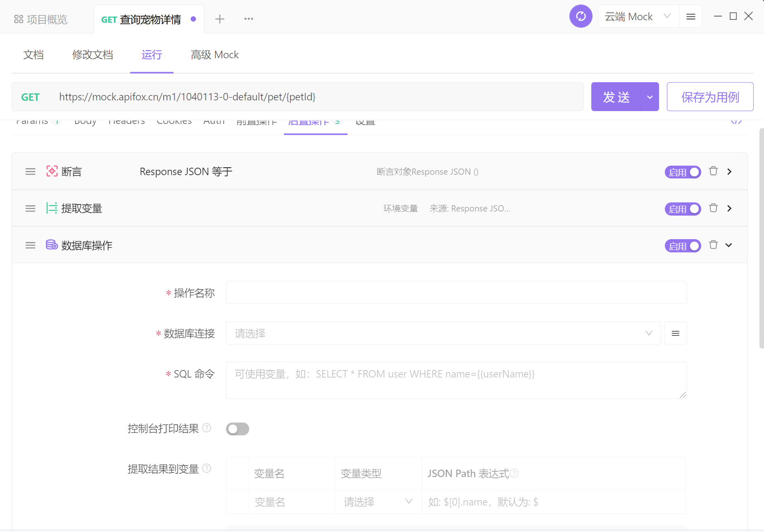Switch to the 高级 Mock tab
Image resolution: width=764 pixels, height=532 pixels.
tap(214, 55)
